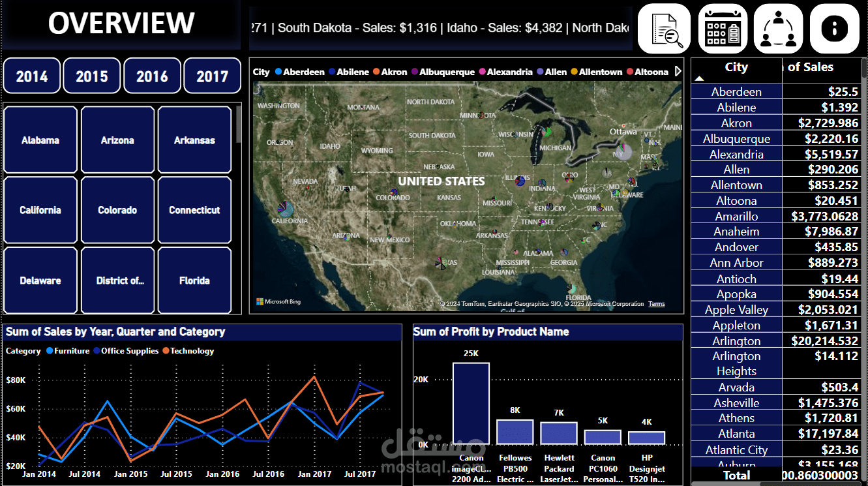Select the Colorado state tile

[x=117, y=210]
